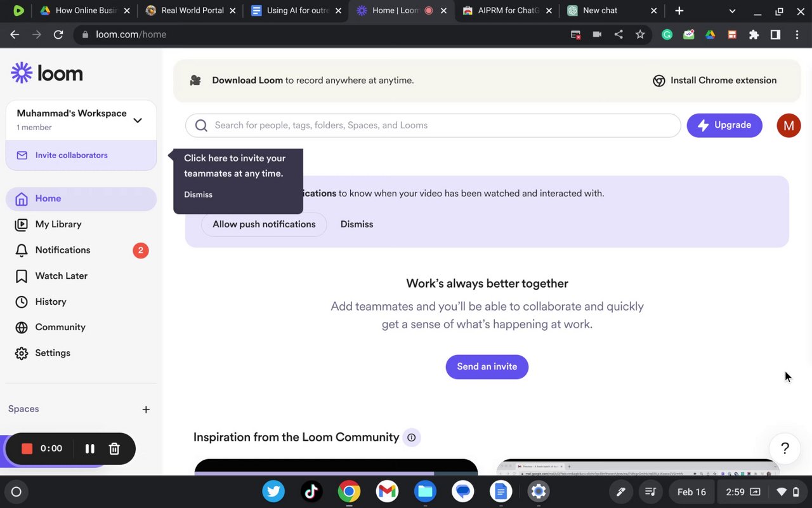Bookmark this page with star icon
Screen dimensions: 812x508
click(x=640, y=35)
